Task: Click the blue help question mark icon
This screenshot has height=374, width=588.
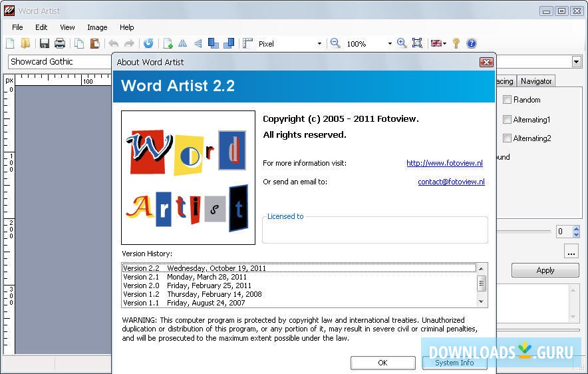Action: (472, 43)
